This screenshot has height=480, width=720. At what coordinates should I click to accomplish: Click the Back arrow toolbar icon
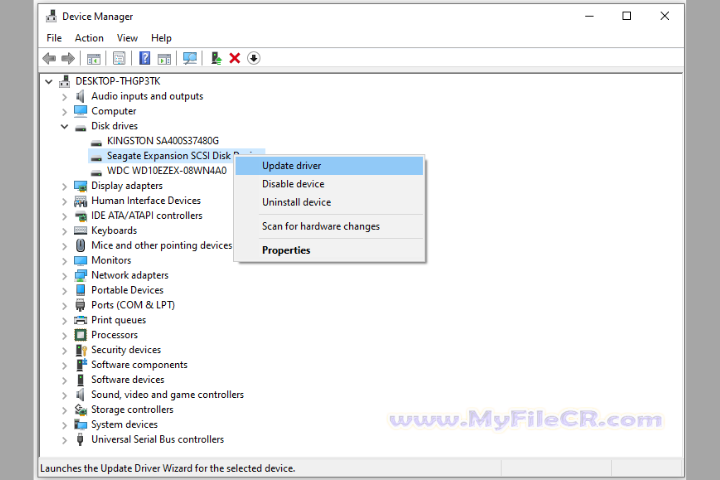tap(49, 58)
